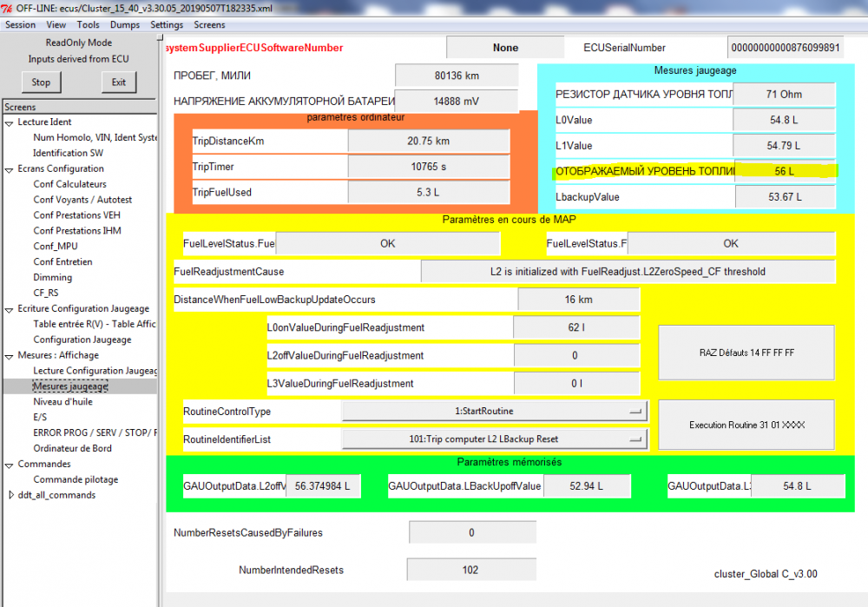Screen dimensions: 868x607
Task: Select the highlighted Mesures jaugeage item
Action: click(71, 386)
